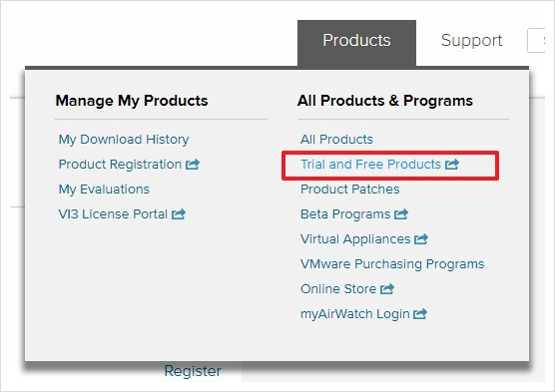The image size is (555, 392).
Task: Click the external-link icon beside myAirWatch Login
Action: pos(420,314)
